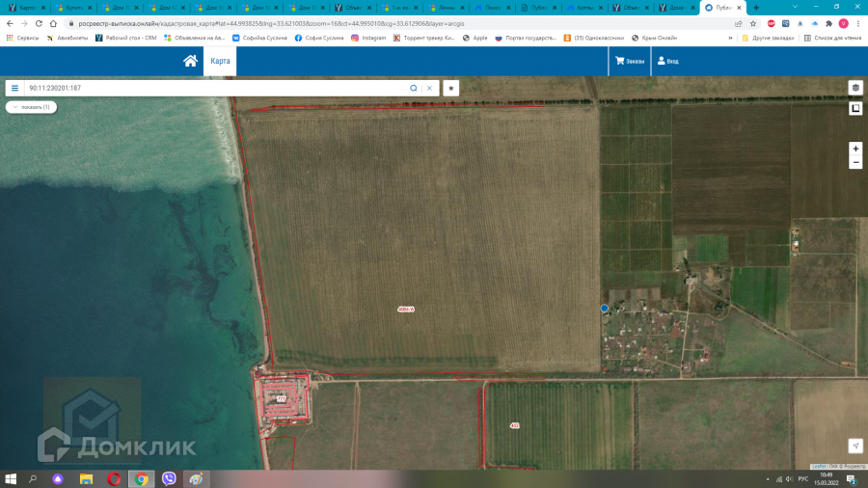Expand hidden bookmarks with the double chevron
This screenshot has width=868, height=488.
point(730,39)
